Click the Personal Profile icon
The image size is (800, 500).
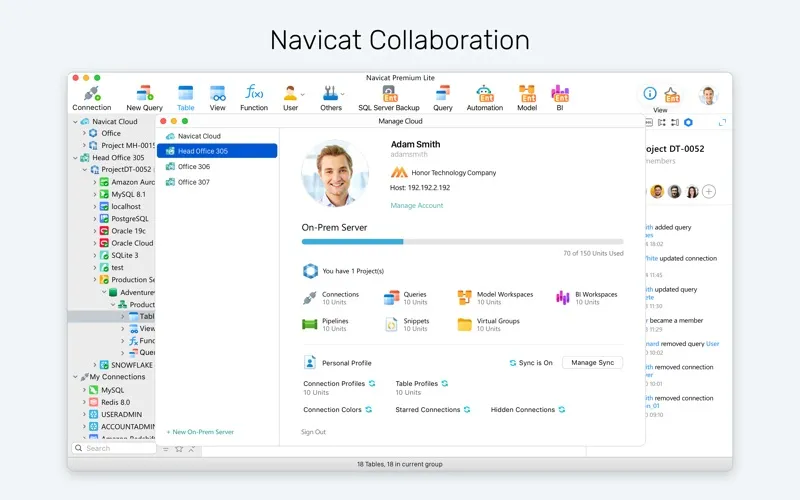point(309,362)
